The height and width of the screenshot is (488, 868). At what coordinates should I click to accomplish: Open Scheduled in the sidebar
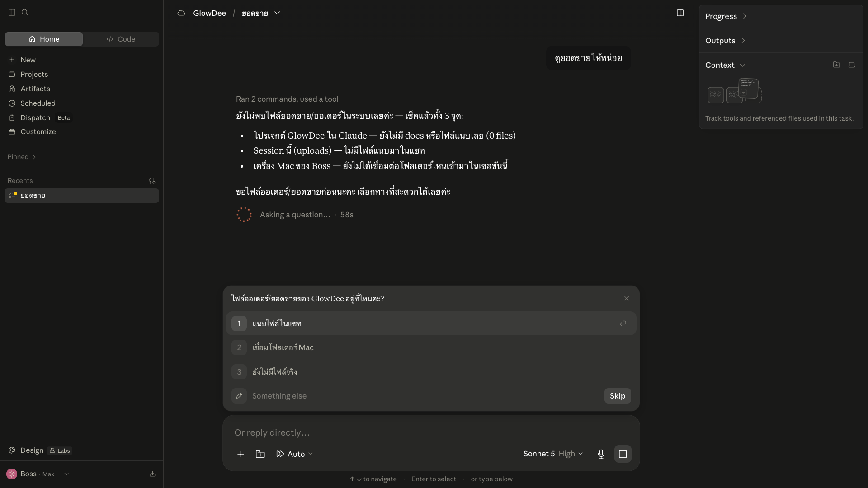[x=38, y=103]
